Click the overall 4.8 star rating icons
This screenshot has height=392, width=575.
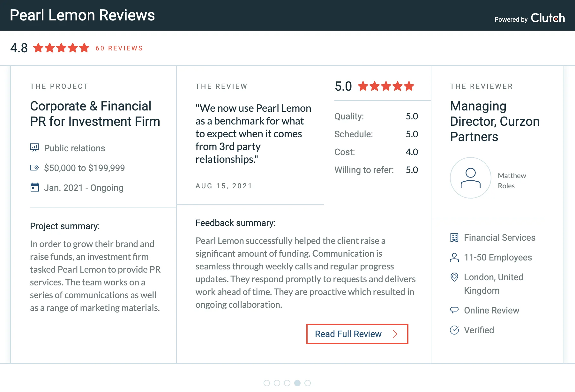[61, 48]
